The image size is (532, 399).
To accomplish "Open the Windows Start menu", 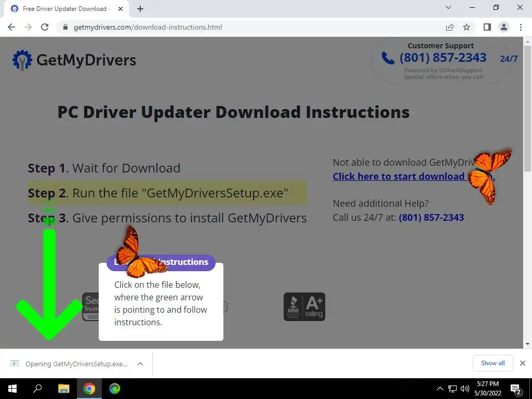I will click(12, 389).
